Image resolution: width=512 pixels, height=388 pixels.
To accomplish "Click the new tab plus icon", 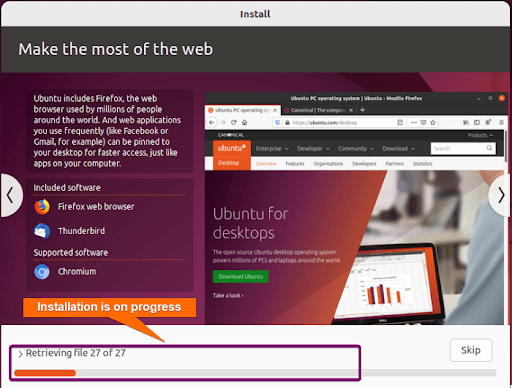I will coord(363,110).
